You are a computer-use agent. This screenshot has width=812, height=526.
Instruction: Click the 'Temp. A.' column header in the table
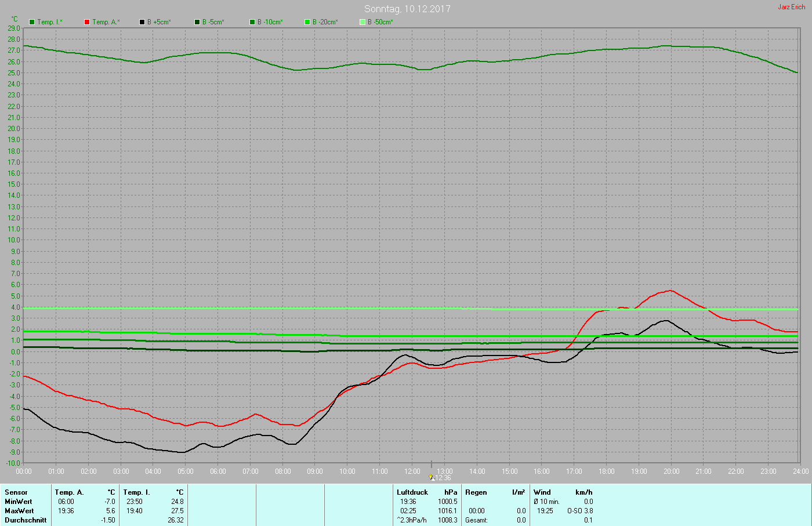pos(70,492)
